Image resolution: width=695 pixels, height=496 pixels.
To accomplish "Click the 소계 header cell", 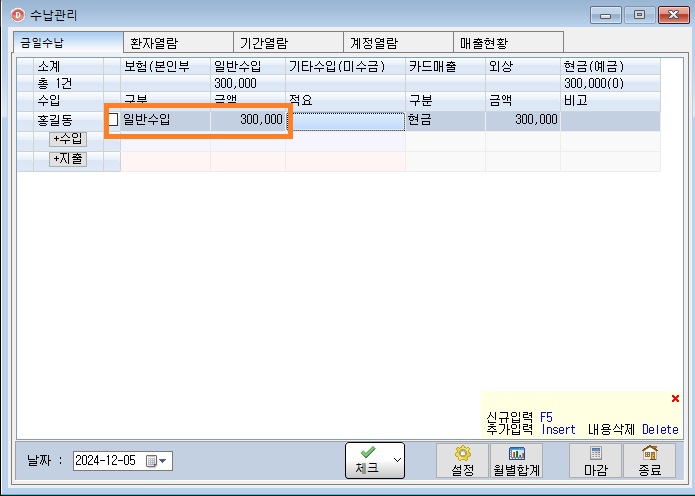I will (68, 66).
